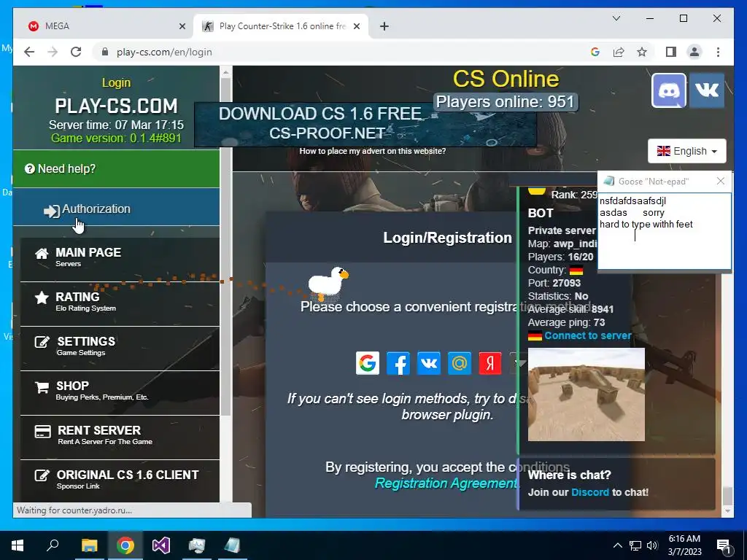Close the MEGA tab
This screenshot has width=747, height=560.
[x=182, y=26]
